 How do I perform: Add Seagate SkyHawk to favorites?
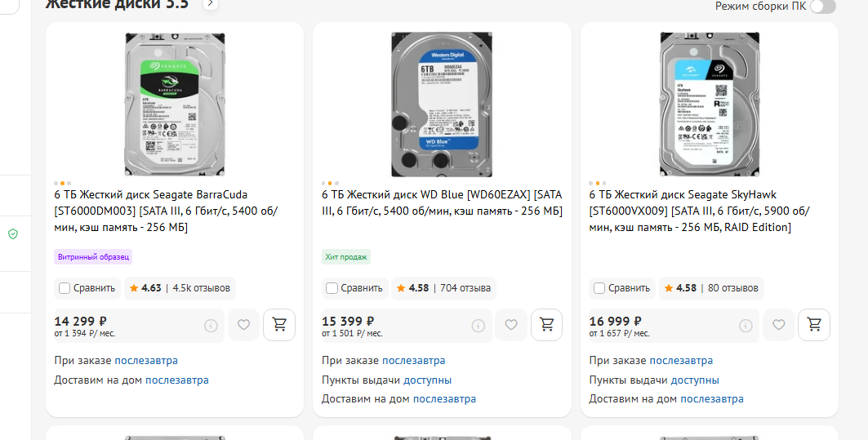778,325
